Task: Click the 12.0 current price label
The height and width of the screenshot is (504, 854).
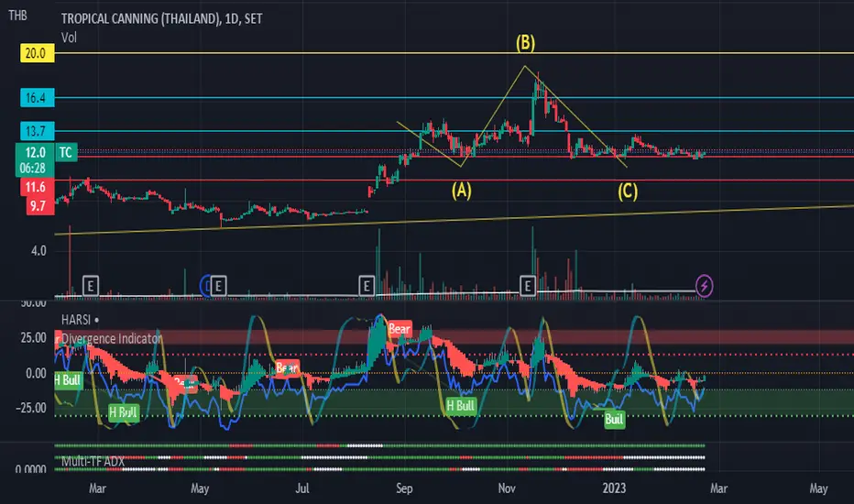Action: coord(35,152)
